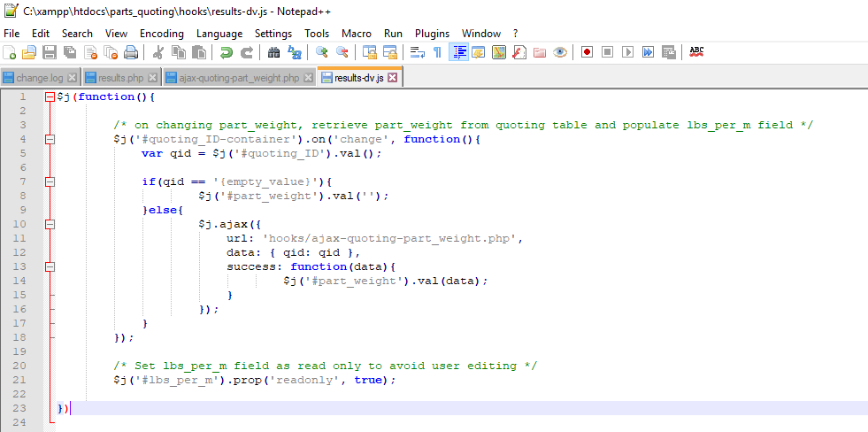868x432 pixels.
Task: Open Find dialog via the binoculars icon
Action: 273,52
